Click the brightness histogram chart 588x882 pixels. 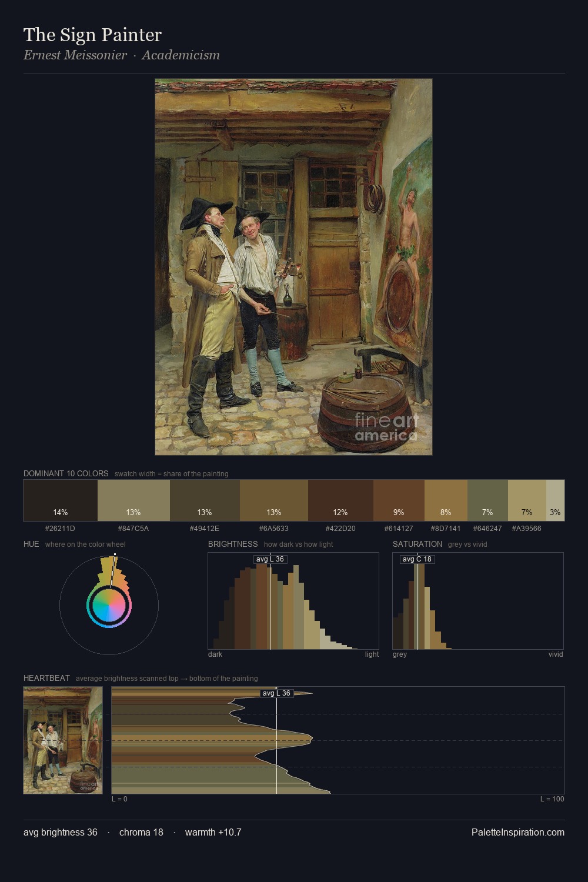pyautogui.click(x=293, y=601)
